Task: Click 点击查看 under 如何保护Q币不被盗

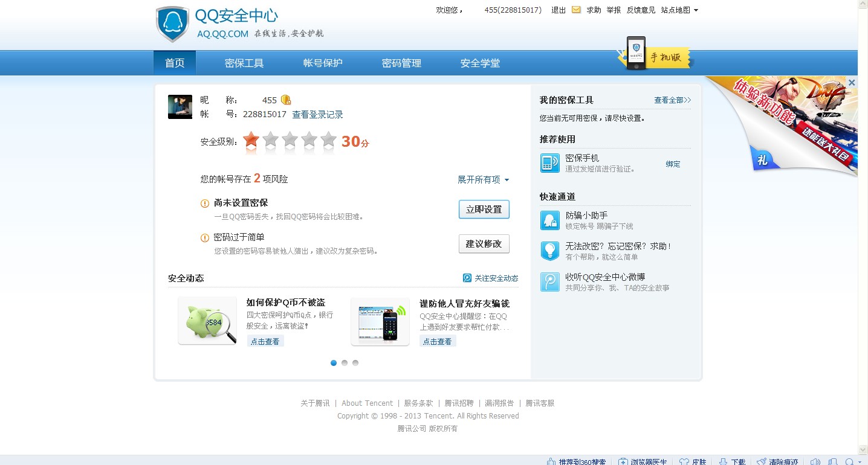Action: click(x=265, y=341)
